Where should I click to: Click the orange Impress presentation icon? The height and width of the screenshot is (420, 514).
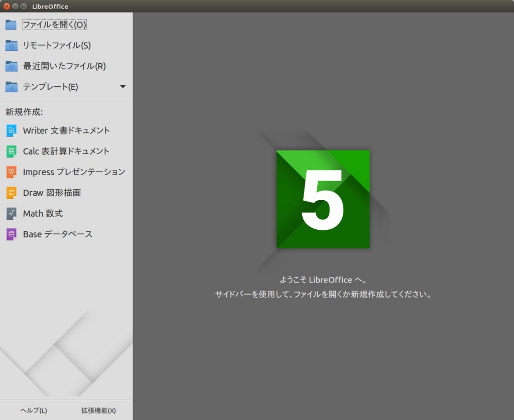tap(11, 172)
